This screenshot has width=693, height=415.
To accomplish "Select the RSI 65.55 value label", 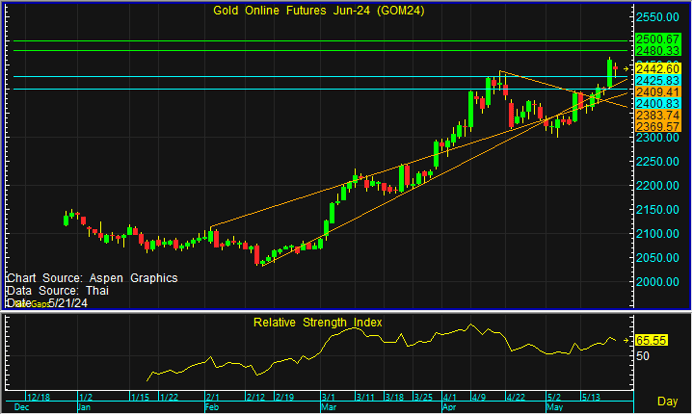I will coord(651,340).
